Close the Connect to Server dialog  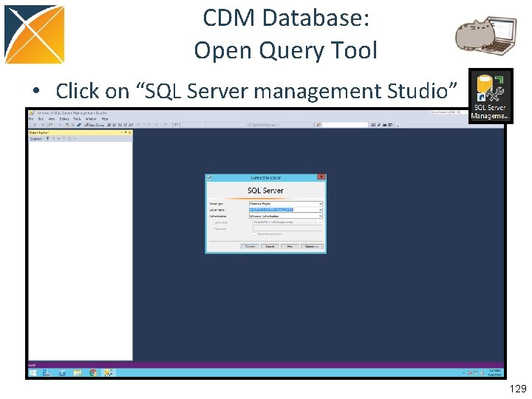(321, 177)
